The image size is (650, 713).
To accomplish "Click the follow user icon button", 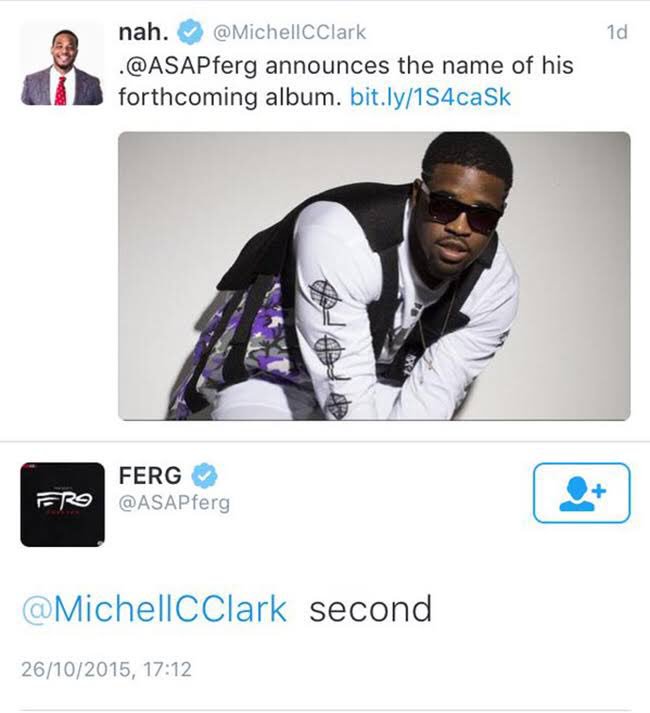I will pos(581,493).
